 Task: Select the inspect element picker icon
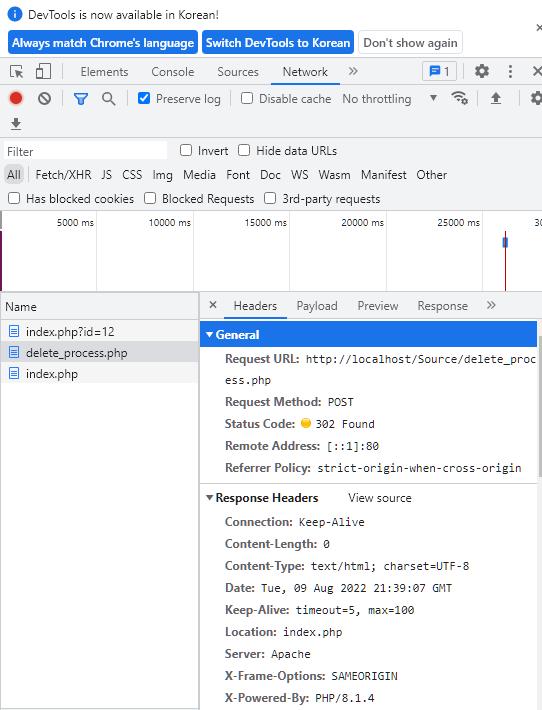click(17, 72)
